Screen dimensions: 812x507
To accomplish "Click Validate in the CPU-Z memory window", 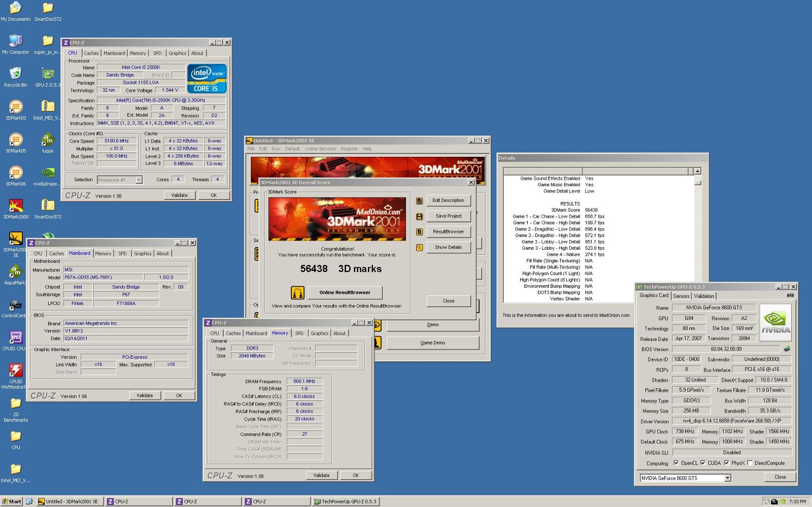I will pyautogui.click(x=321, y=476).
